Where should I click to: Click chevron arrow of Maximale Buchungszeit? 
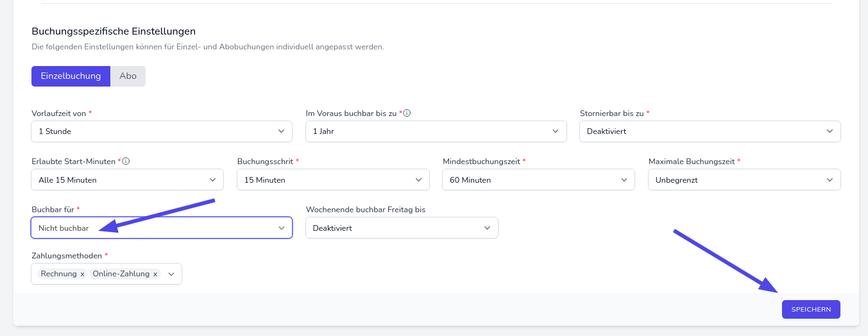point(830,180)
